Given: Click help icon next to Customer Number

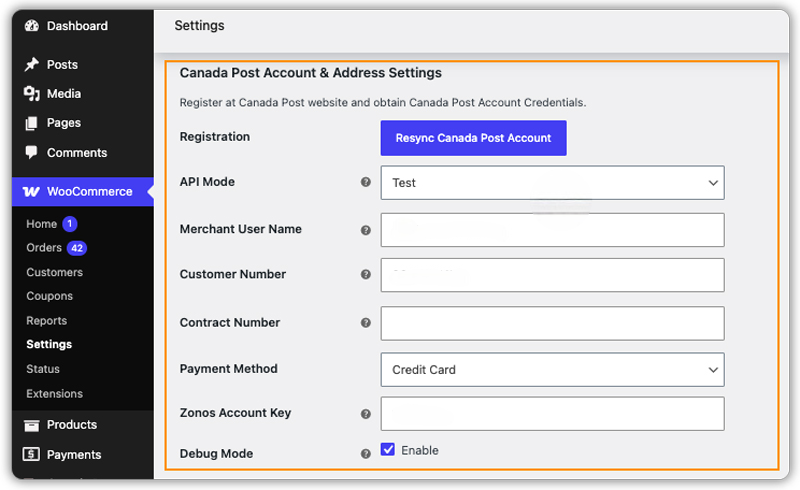Looking at the screenshot, I should tap(366, 274).
